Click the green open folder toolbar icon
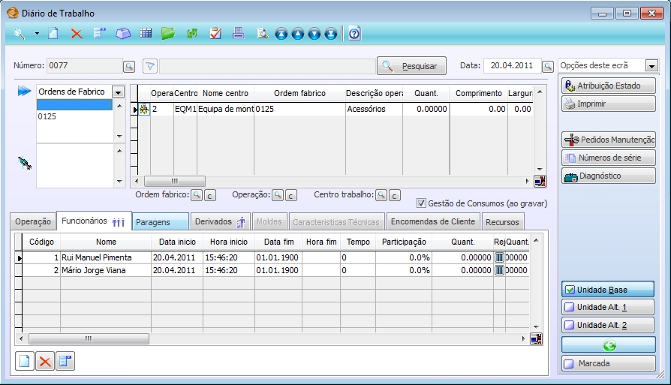671x385 pixels. point(169,33)
